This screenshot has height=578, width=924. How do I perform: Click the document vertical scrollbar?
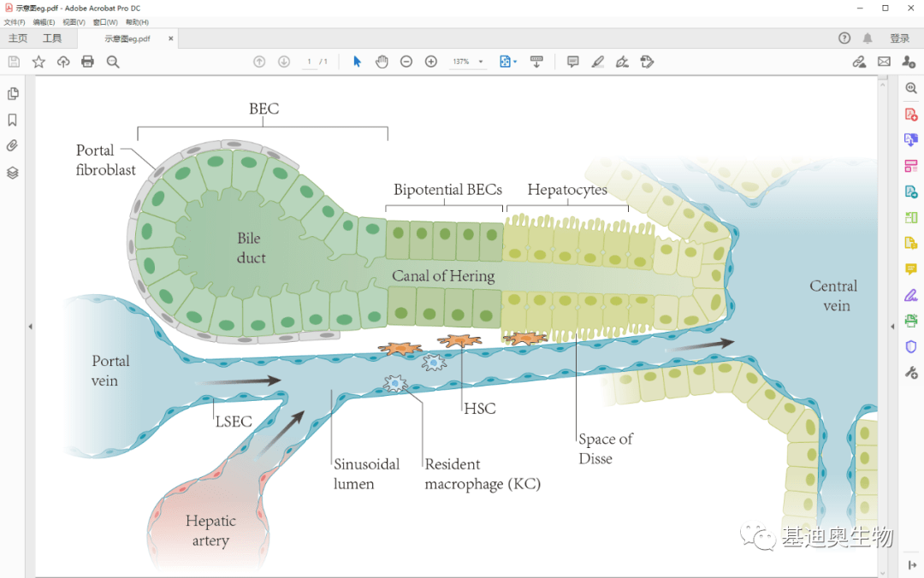click(x=882, y=327)
